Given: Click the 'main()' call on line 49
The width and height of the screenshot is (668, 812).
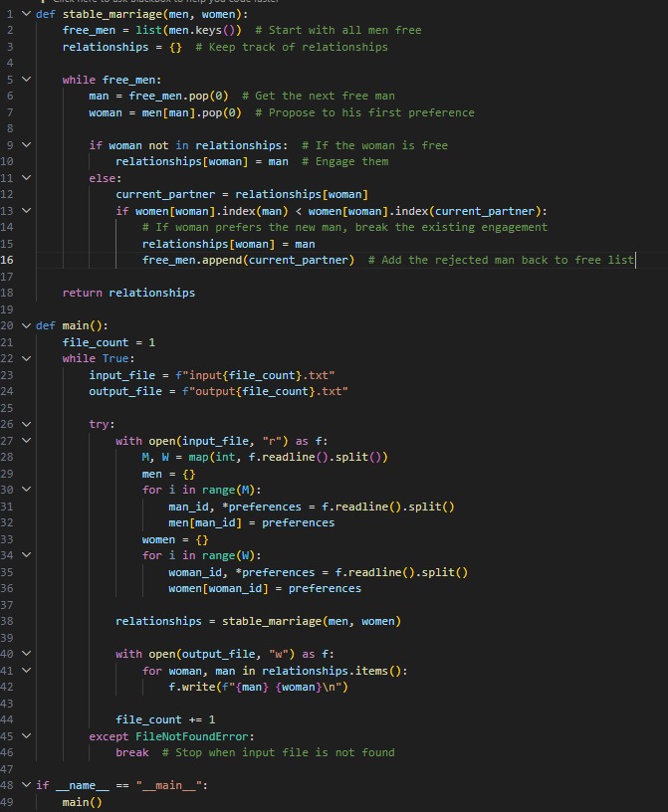Looking at the screenshot, I should click(82, 802).
